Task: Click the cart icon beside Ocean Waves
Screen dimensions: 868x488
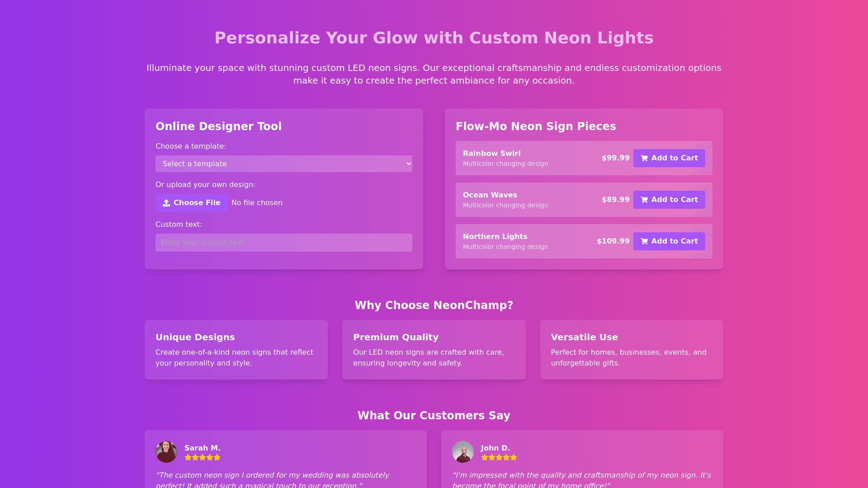Action: (644, 200)
